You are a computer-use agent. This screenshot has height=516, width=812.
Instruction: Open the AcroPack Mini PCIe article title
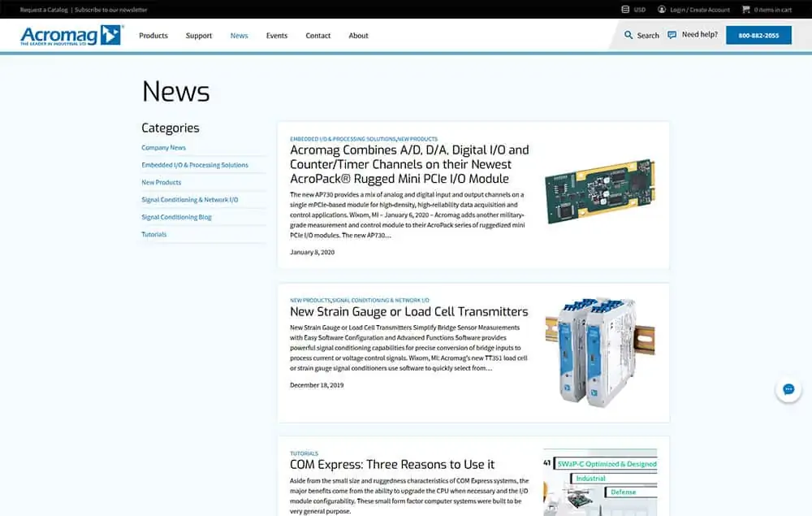409,164
